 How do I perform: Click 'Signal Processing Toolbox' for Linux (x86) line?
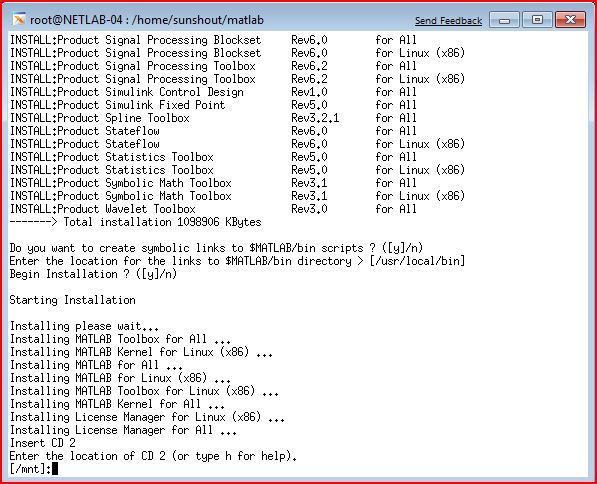(x=237, y=79)
